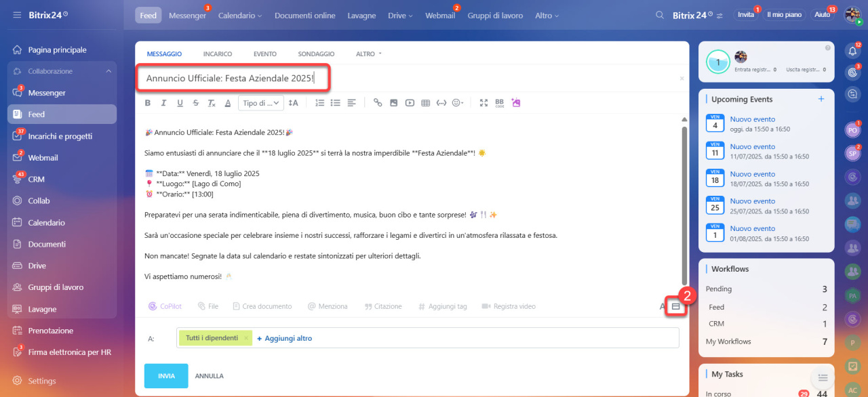Click Aggiungi tag
The height and width of the screenshot is (397, 868).
pos(442,306)
